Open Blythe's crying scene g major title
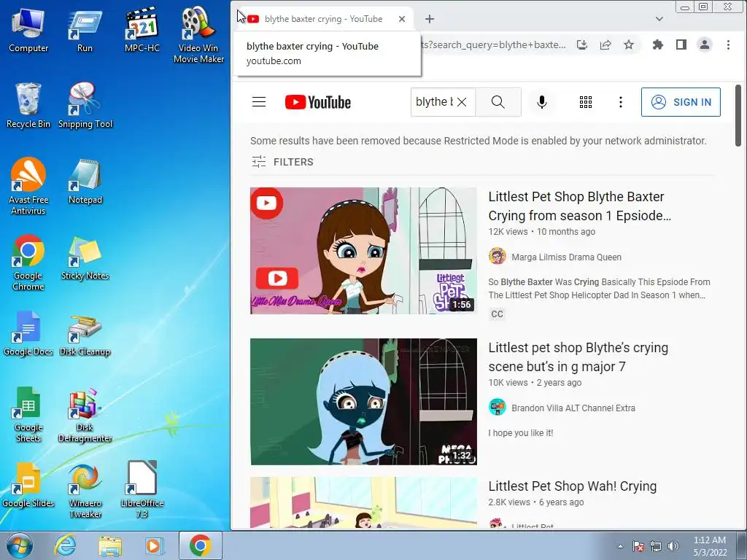This screenshot has height=560, width=747. 578,357
